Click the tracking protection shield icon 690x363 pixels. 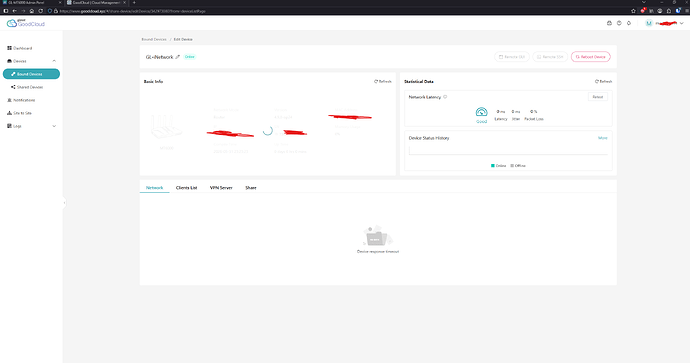click(50, 11)
